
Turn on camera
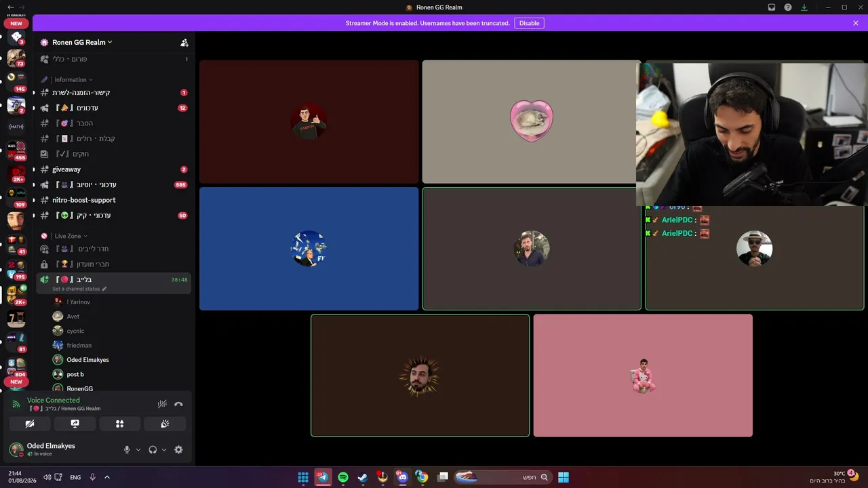click(30, 424)
